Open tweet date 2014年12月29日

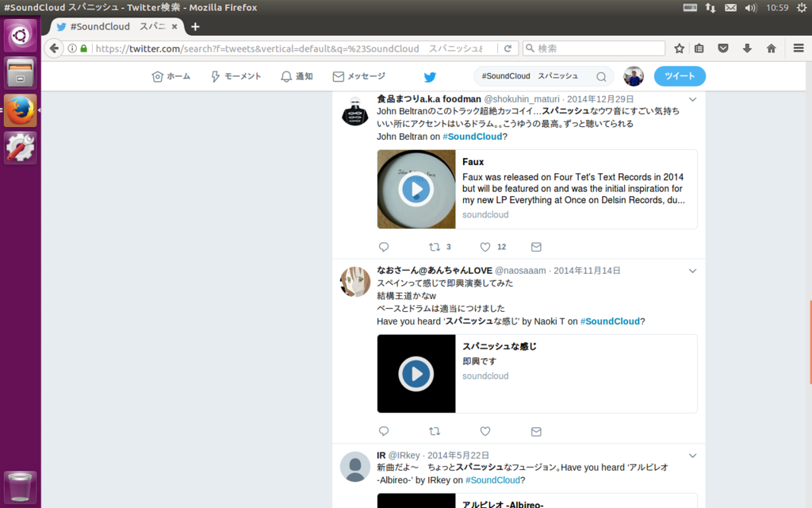pos(600,99)
